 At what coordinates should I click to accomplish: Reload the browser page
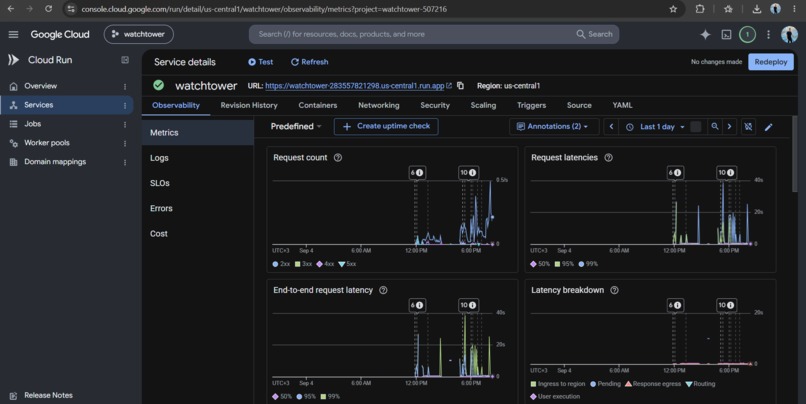[48, 9]
